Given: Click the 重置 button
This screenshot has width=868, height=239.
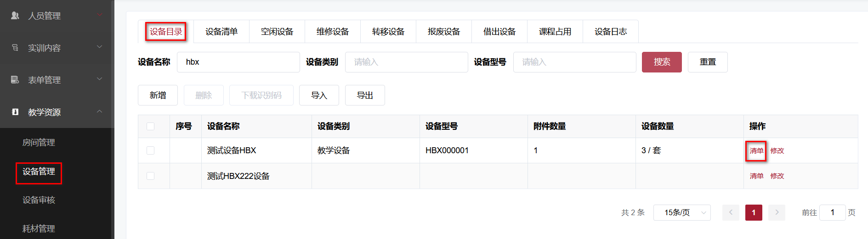Looking at the screenshot, I should (x=708, y=62).
